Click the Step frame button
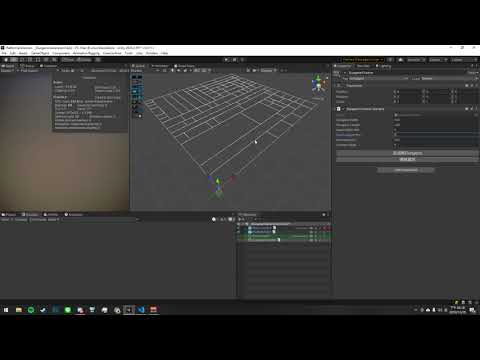480x360 pixels. tap(243, 60)
